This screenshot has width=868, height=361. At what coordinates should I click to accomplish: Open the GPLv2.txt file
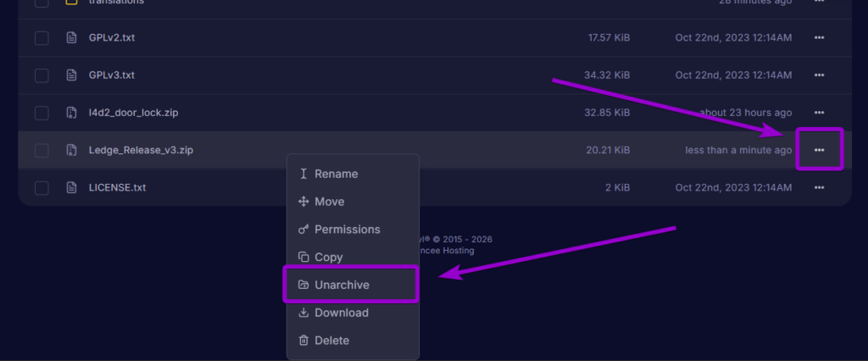[x=112, y=37]
